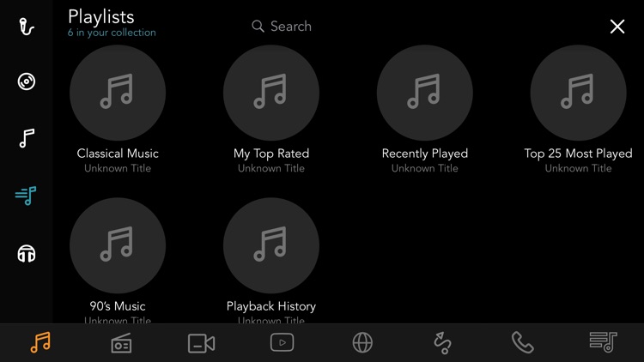Open the YouTube play tab

282,342
